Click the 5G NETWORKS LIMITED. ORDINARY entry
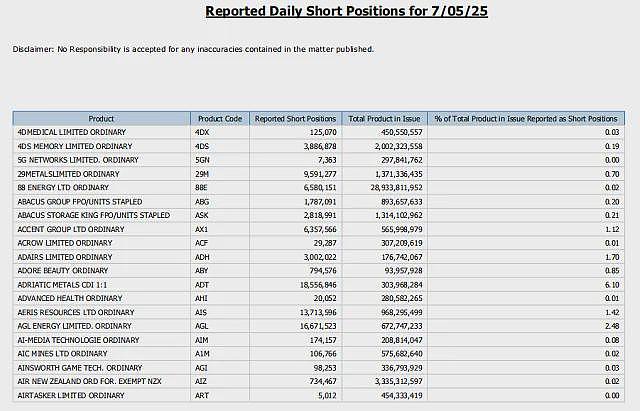Image resolution: width=640 pixels, height=411 pixels. tap(78, 160)
